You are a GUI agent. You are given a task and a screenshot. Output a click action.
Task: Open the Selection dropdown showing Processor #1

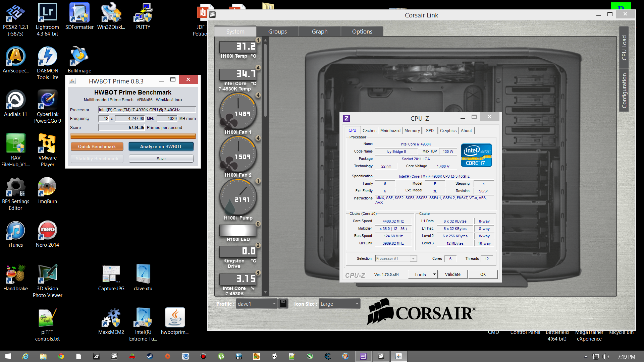[x=396, y=258]
